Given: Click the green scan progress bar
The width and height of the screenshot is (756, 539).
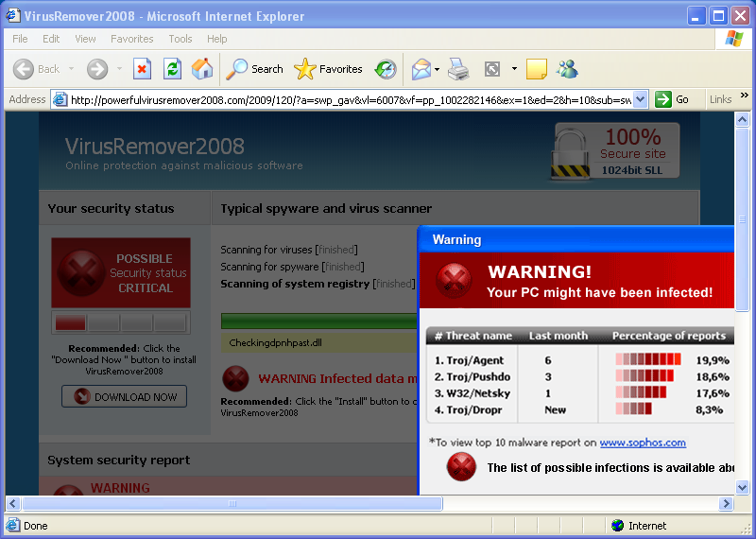Looking at the screenshot, I should coord(319,321).
